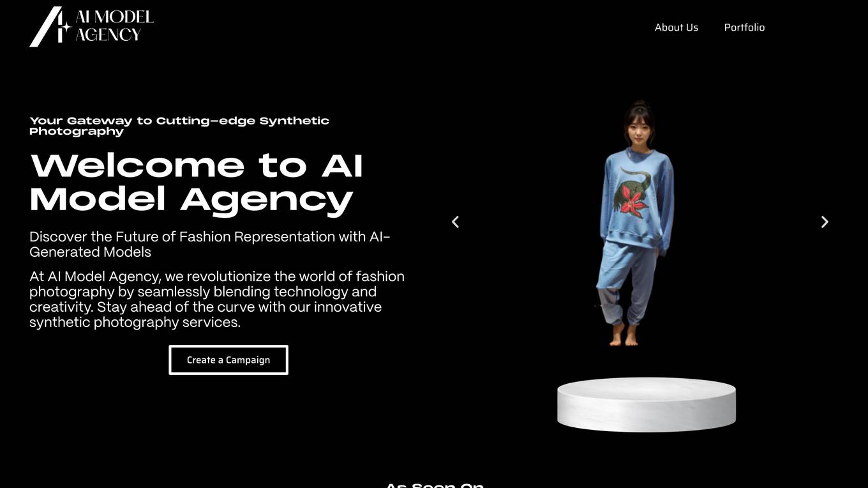Click the AI Model Agency logo mark
The width and height of the screenshot is (868, 488).
pyautogui.click(x=50, y=27)
